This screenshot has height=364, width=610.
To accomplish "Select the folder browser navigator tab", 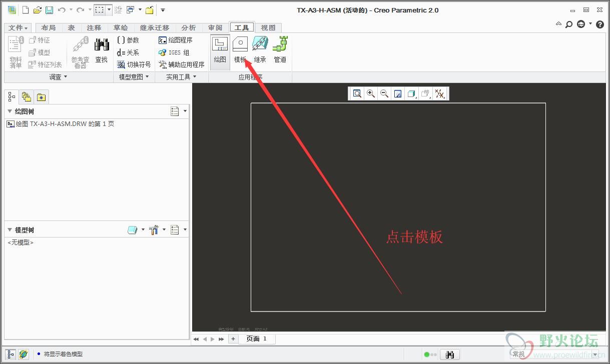I will pyautogui.click(x=26, y=97).
